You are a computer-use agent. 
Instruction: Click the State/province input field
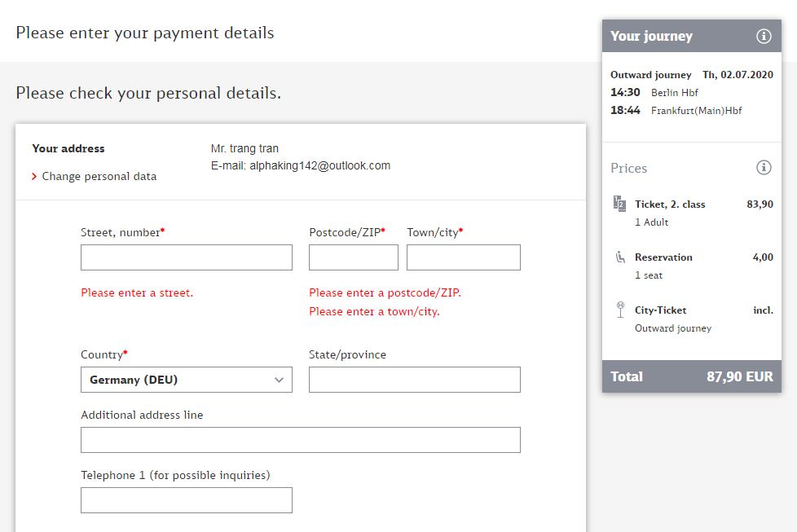pyautogui.click(x=415, y=380)
